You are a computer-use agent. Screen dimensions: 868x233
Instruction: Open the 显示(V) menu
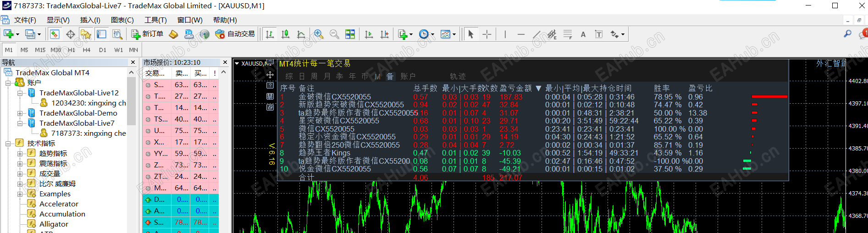coord(58,20)
